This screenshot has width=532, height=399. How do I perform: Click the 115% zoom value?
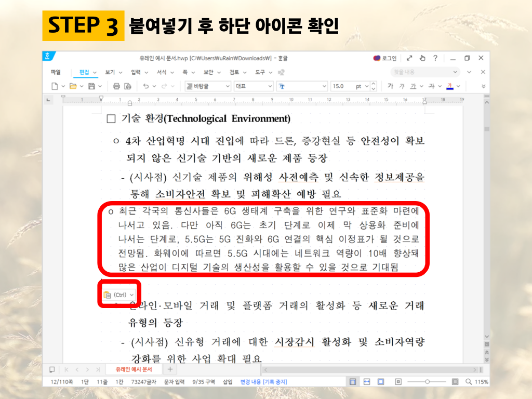click(482, 382)
